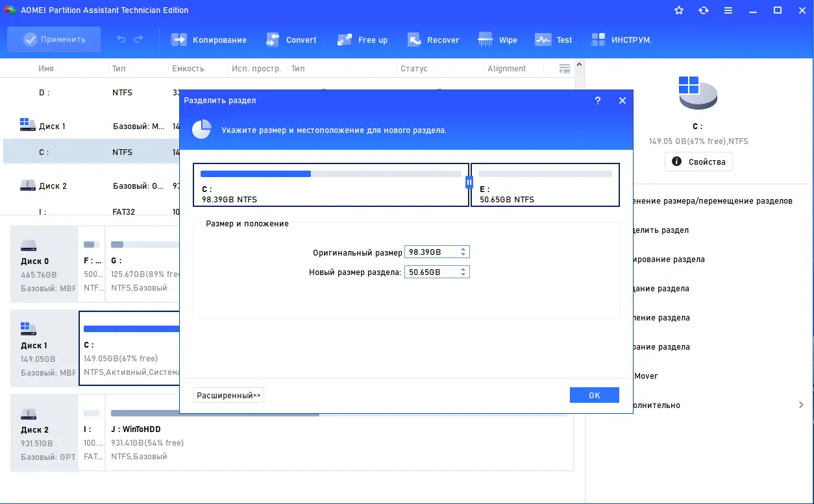Click the split handle between C and E

click(x=469, y=183)
